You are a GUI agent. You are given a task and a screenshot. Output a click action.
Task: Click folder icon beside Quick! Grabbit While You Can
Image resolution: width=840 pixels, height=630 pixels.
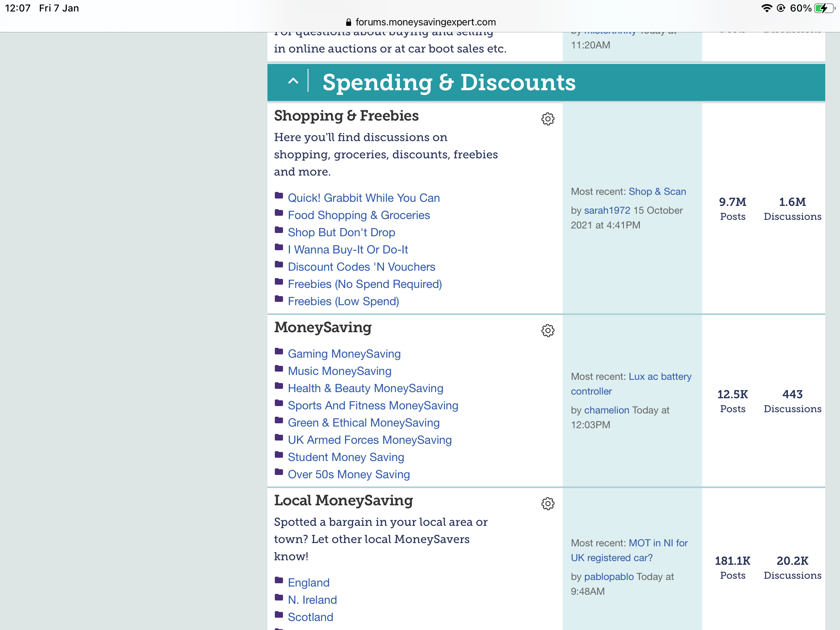[279, 195]
